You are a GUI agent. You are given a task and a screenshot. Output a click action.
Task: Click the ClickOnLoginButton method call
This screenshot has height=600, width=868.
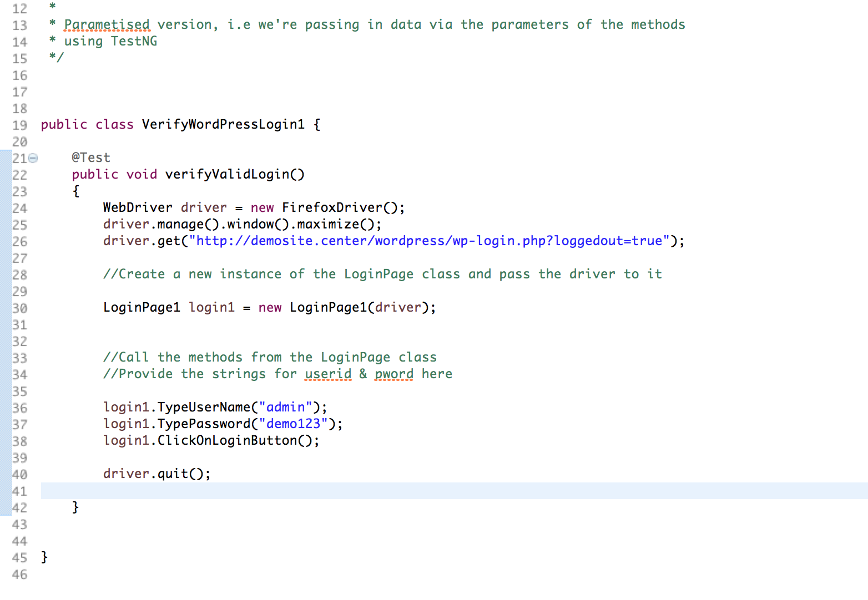pos(226,440)
